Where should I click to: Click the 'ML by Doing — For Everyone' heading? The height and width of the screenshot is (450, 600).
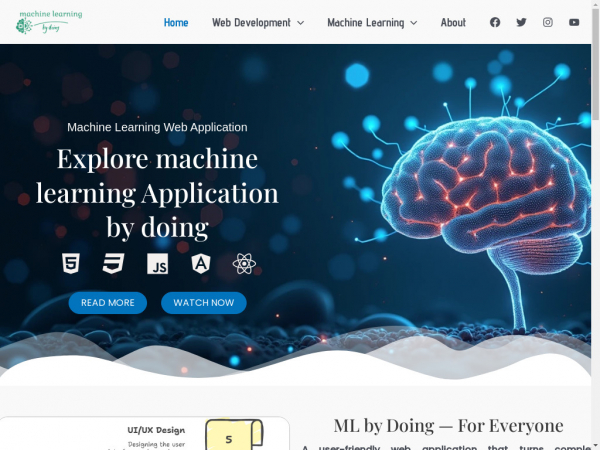click(448, 426)
